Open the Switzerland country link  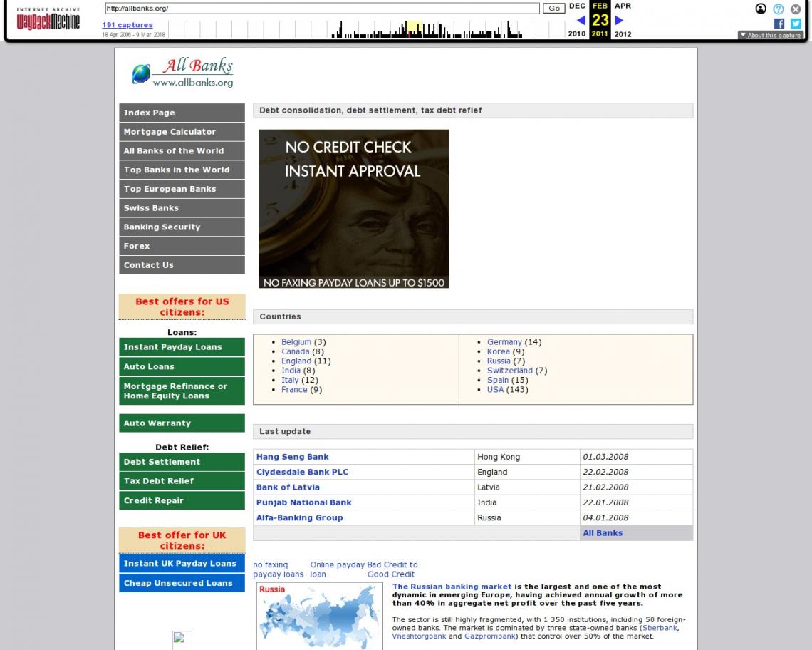click(x=509, y=371)
